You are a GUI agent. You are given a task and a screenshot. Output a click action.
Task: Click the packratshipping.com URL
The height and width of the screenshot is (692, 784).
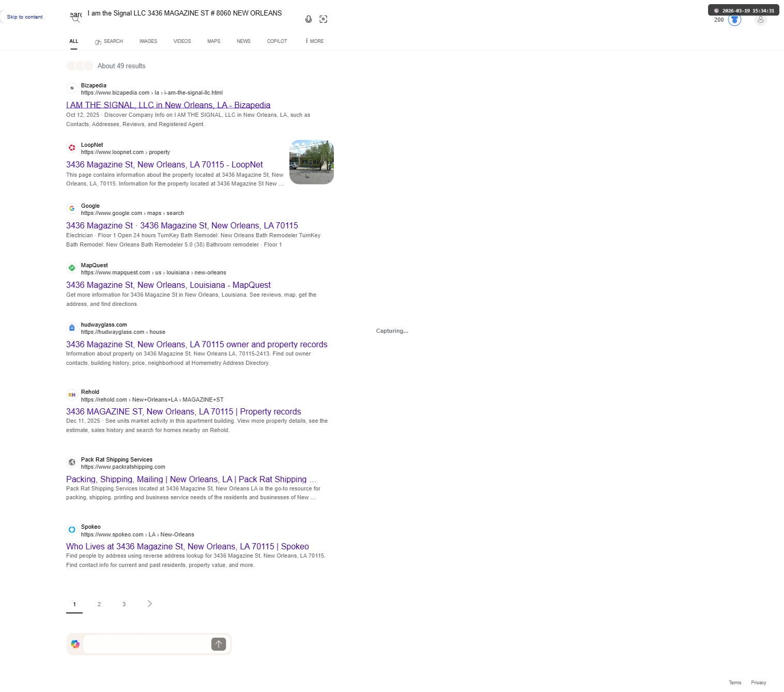click(x=123, y=467)
